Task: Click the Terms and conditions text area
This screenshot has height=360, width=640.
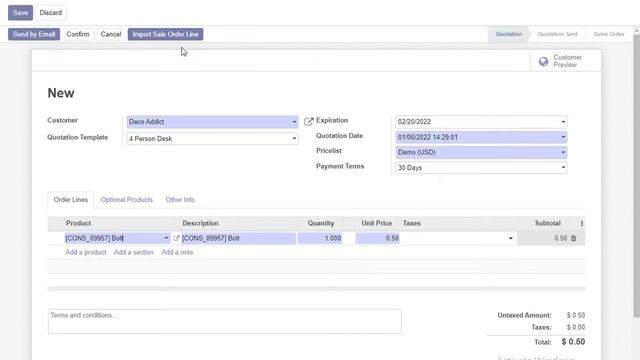Action: click(x=224, y=321)
